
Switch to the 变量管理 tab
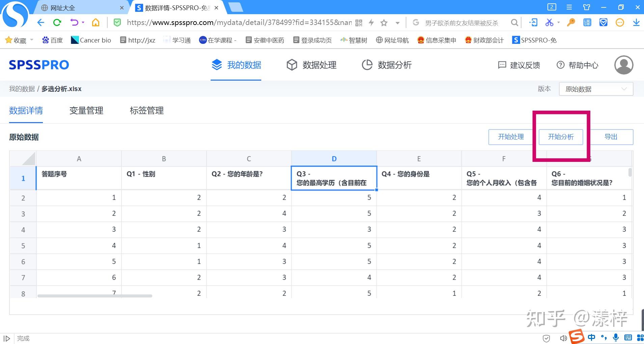tap(86, 111)
